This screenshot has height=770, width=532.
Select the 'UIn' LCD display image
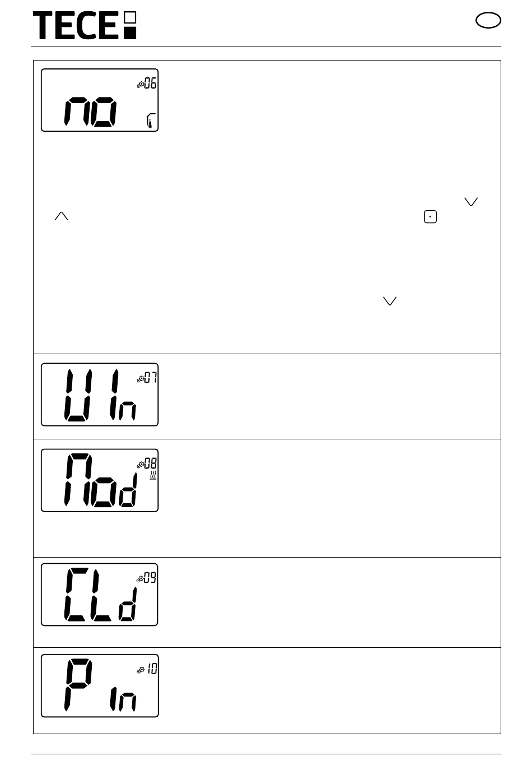click(x=100, y=395)
